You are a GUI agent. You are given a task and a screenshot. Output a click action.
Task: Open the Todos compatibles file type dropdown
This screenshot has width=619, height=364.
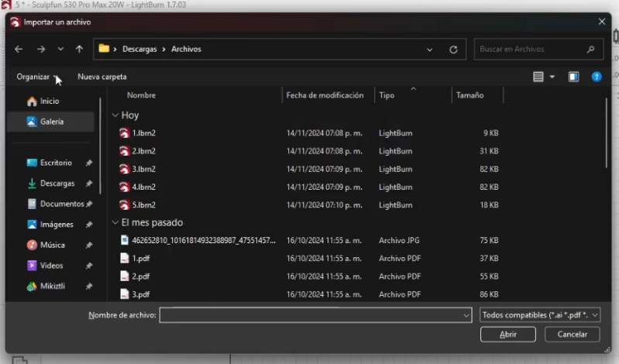click(x=540, y=315)
